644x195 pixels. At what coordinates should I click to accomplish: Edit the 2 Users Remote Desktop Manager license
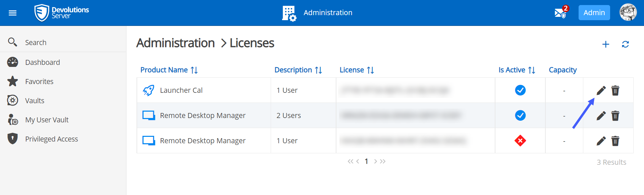601,116
